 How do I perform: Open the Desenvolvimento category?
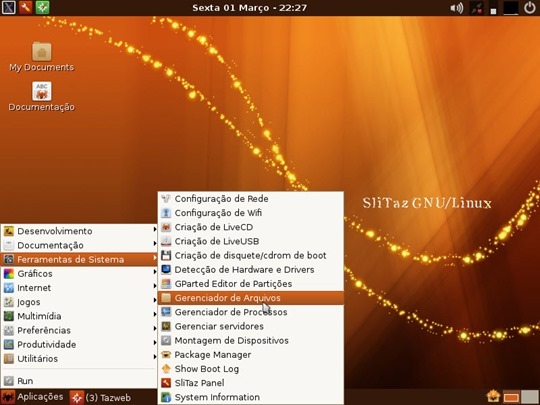click(79, 231)
